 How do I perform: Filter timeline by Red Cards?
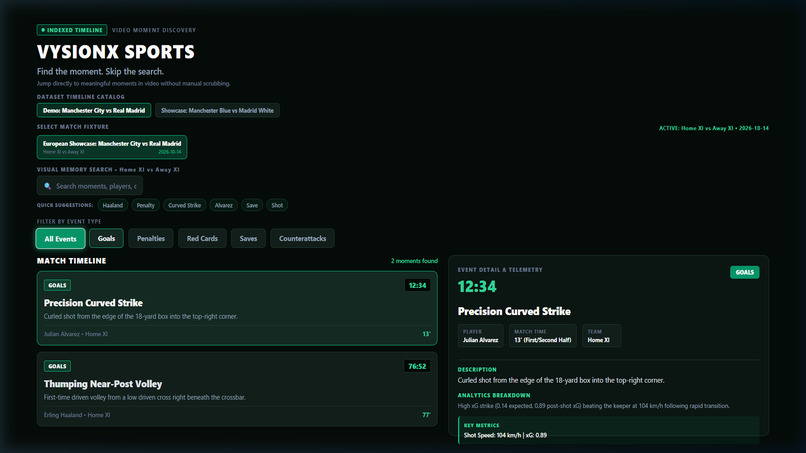pyautogui.click(x=202, y=238)
